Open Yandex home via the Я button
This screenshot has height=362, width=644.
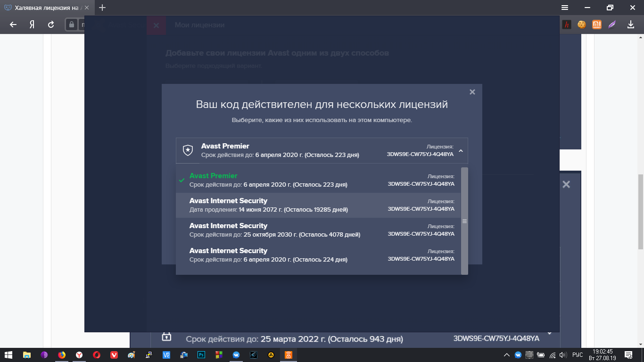[32, 25]
